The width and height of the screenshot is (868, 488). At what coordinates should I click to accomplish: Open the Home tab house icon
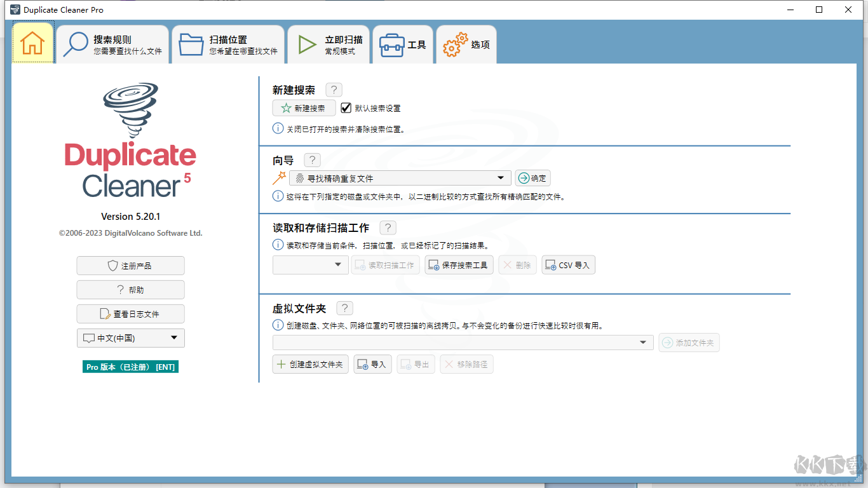[32, 43]
